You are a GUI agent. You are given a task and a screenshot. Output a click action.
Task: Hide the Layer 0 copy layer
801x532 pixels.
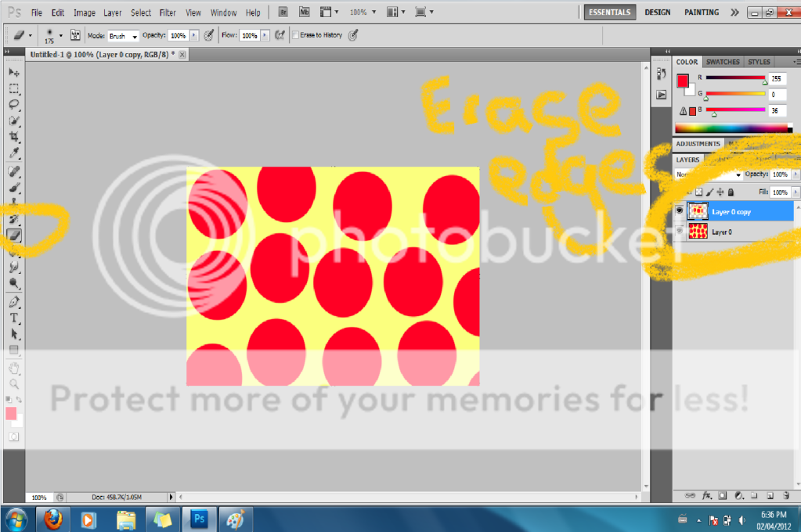[680, 211]
